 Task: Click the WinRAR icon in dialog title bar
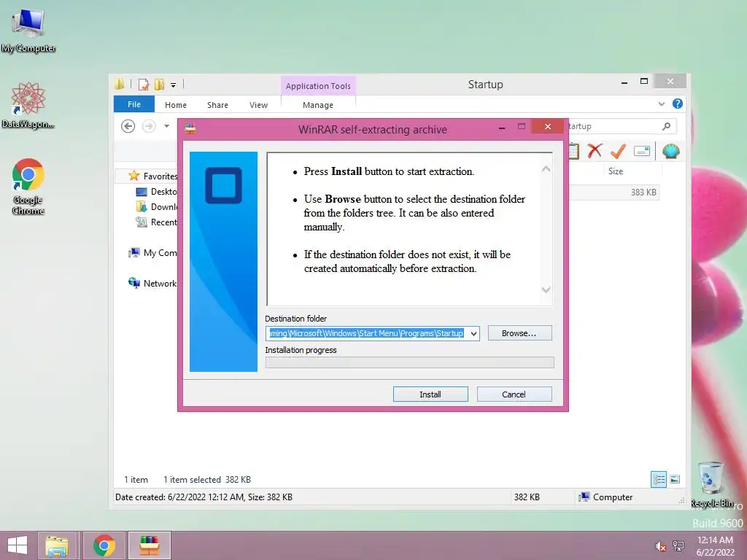point(190,128)
